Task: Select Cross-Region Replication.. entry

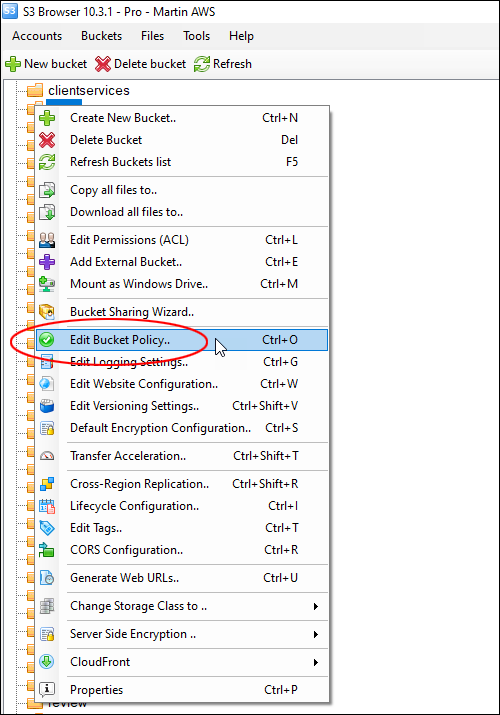Action: (182, 484)
